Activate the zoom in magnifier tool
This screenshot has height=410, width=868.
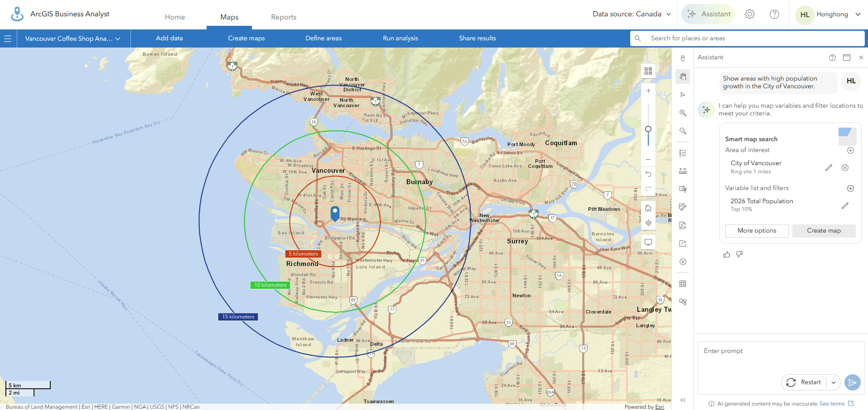point(683,113)
